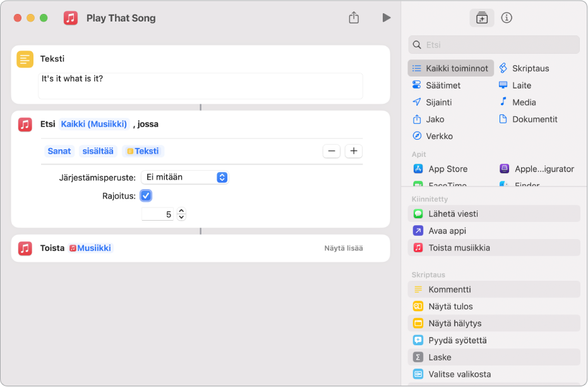
Task: Add the Pyydä syötettä action
Action: [x=494, y=340]
